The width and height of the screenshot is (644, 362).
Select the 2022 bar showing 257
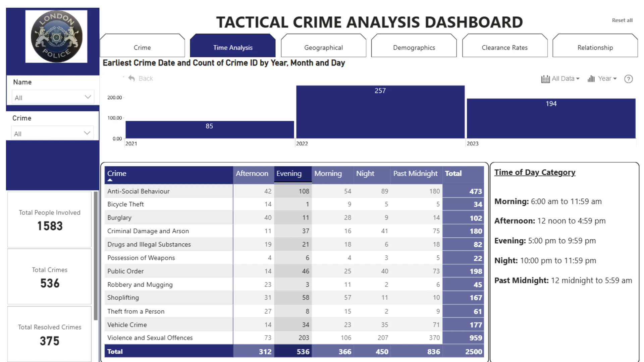(380, 112)
